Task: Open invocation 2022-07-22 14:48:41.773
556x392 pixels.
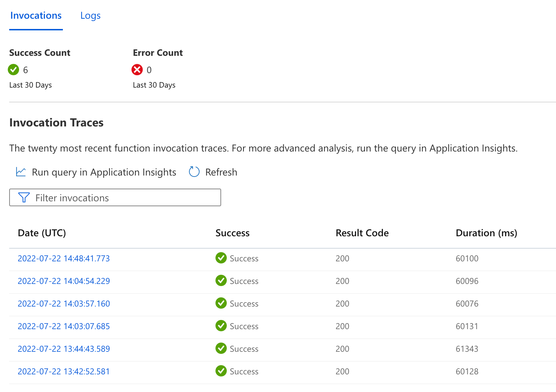Action: pyautogui.click(x=64, y=259)
